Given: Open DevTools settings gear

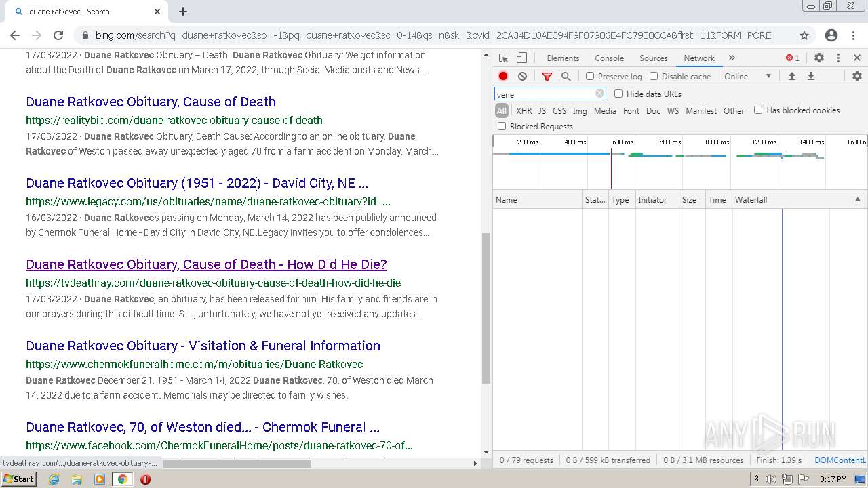Looking at the screenshot, I should click(x=819, y=58).
